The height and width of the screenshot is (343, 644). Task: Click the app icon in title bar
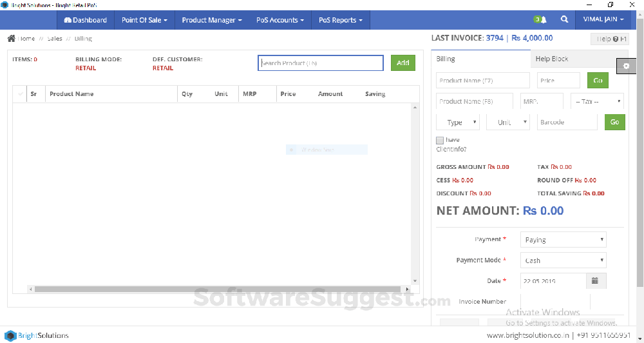click(5, 5)
